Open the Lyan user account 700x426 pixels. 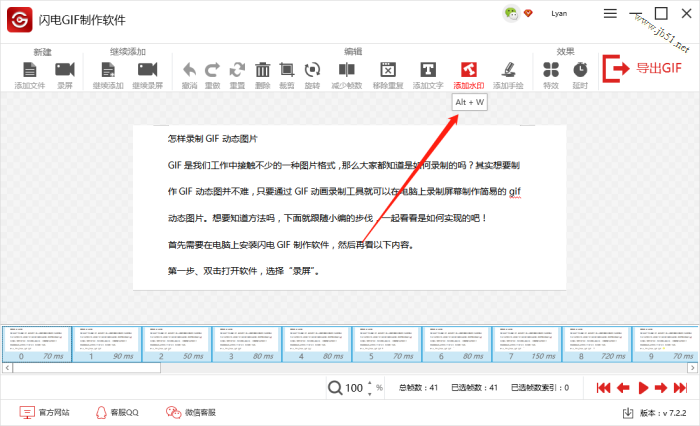tap(559, 13)
